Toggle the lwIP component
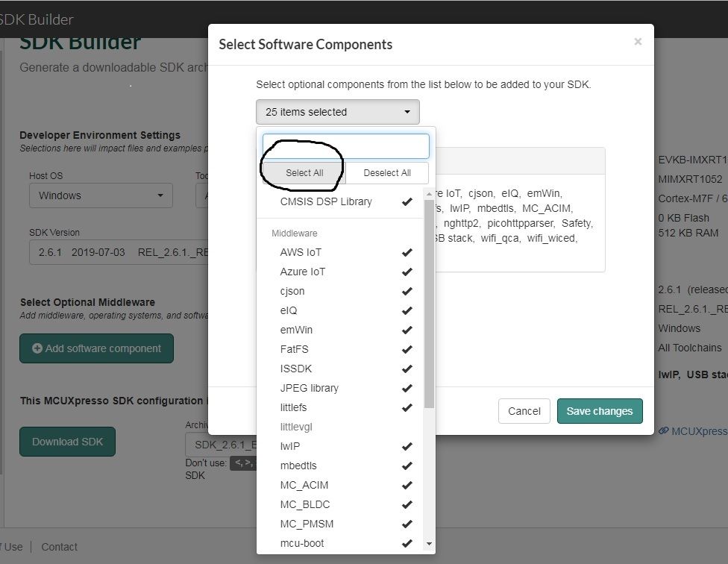 pyautogui.click(x=340, y=446)
